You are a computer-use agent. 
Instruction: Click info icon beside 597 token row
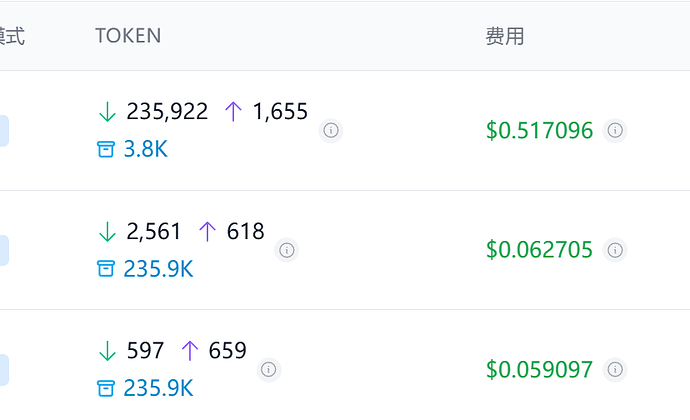[269, 369]
